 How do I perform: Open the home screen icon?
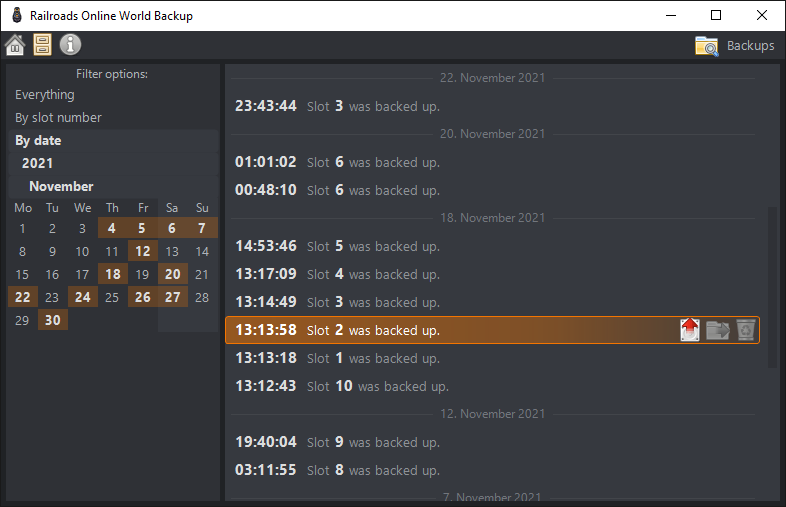[x=15, y=45]
